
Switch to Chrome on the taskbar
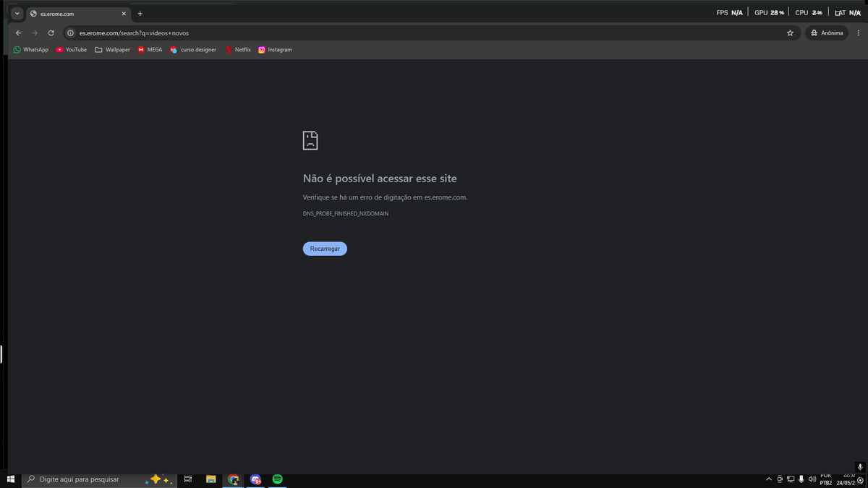coord(233,479)
